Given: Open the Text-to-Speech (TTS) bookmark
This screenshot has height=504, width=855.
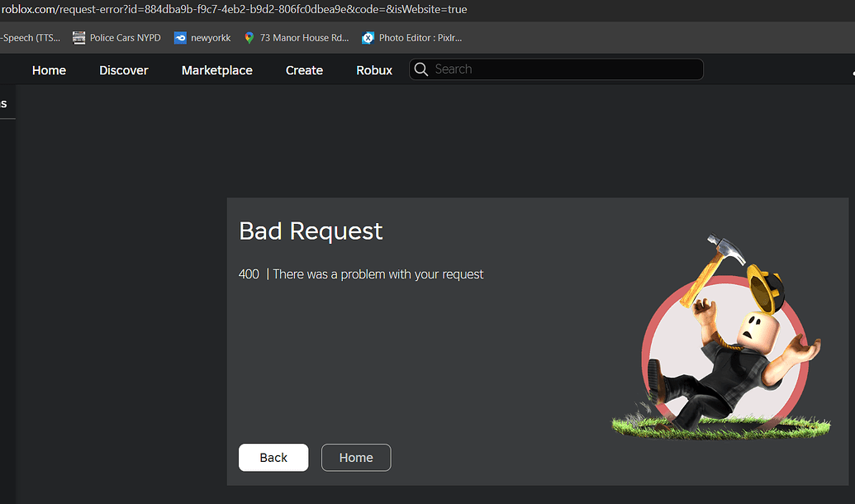Looking at the screenshot, I should pos(30,38).
